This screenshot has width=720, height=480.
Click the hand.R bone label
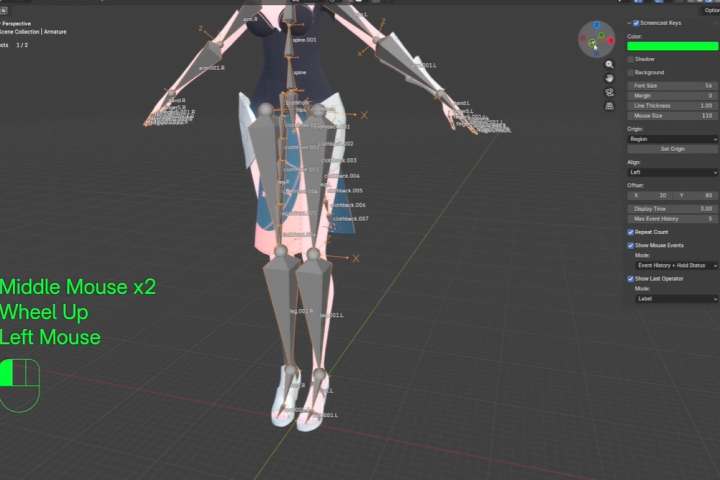[177, 100]
